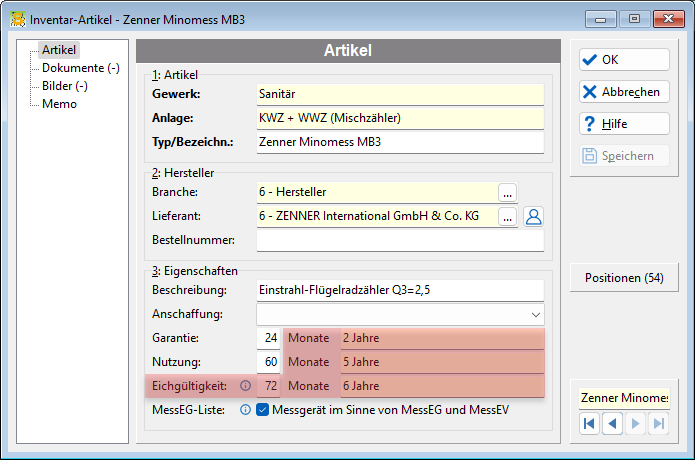Click the Artikel panel header
This screenshot has width=695, height=460.
[x=348, y=51]
